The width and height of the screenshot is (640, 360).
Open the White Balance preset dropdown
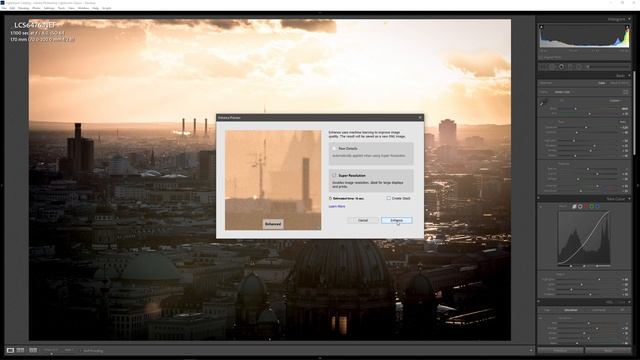[x=616, y=100]
